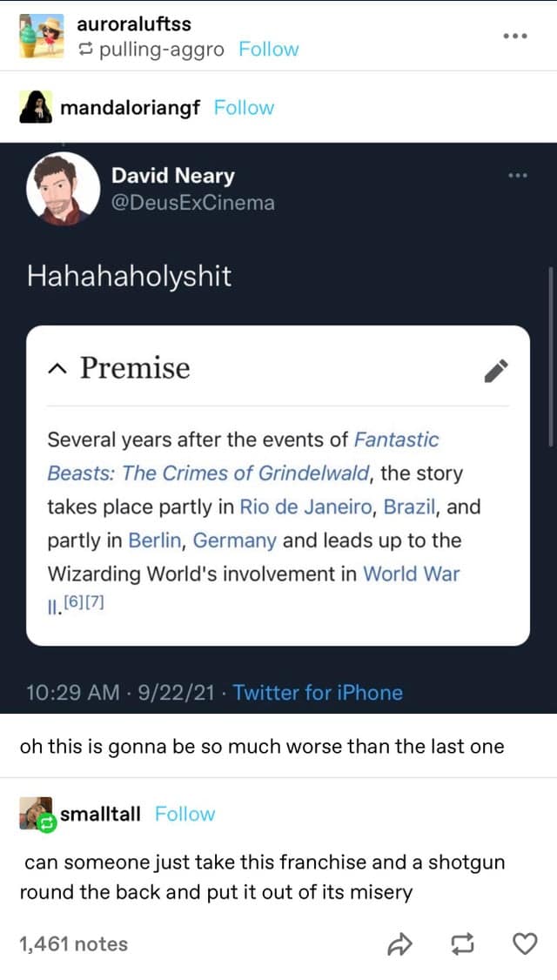
Task: Open the tweet's three-dot menu
Action: tap(520, 176)
